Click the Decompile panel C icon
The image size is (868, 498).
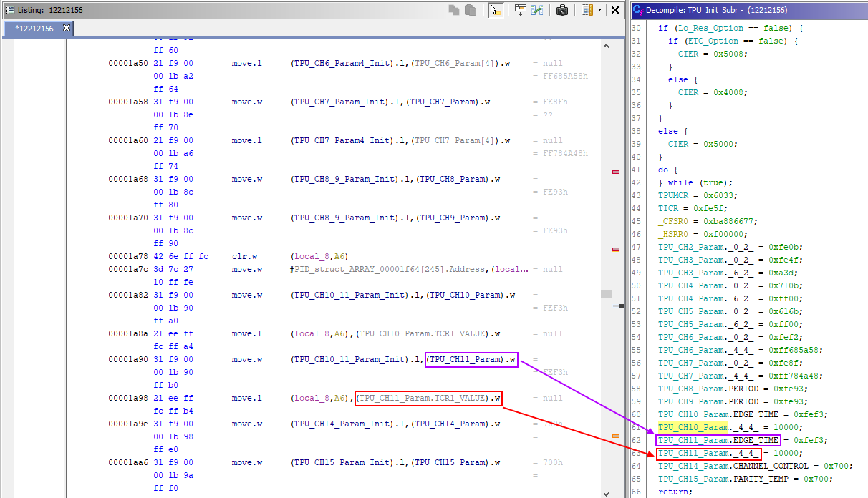pyautogui.click(x=638, y=9)
